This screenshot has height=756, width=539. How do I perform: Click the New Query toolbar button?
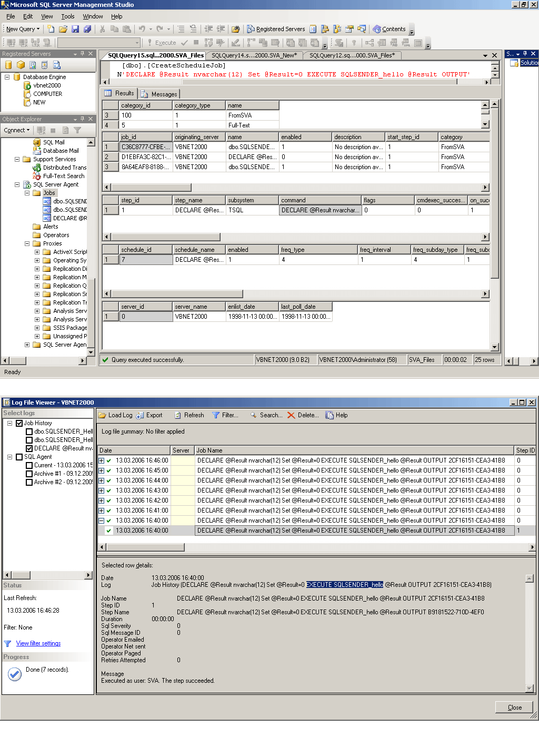point(23,29)
